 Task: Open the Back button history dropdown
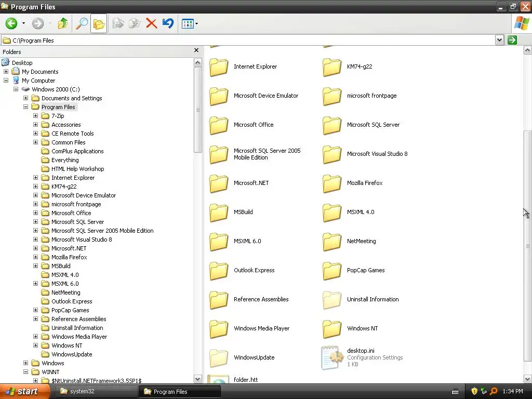[x=23, y=23]
